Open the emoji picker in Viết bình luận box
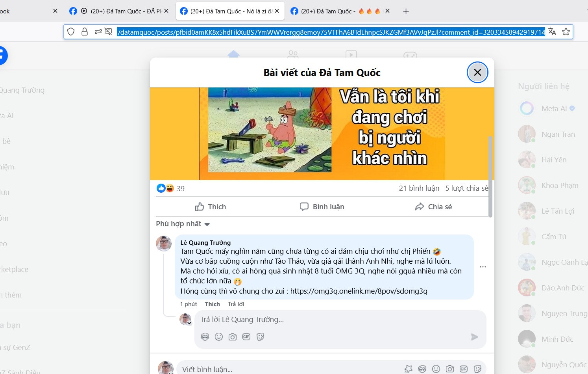The height and width of the screenshot is (374, 588). click(x=436, y=369)
